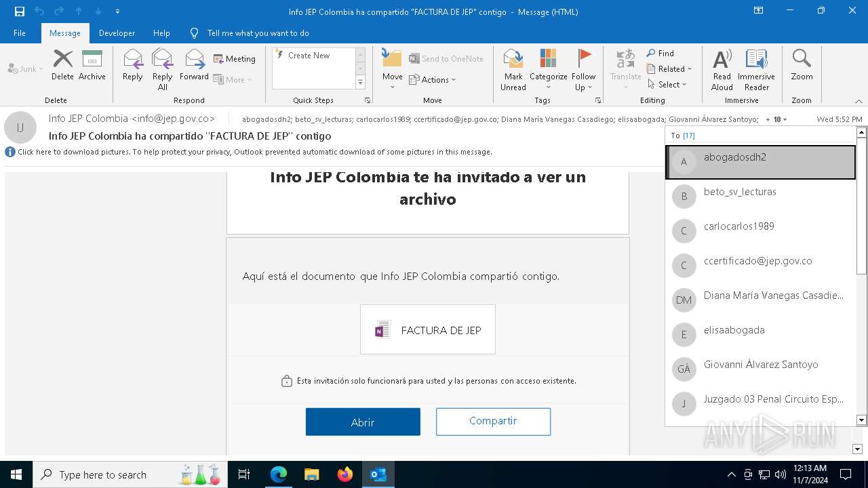Go to previous item with the up arrow
868x488 pixels.
point(79,12)
